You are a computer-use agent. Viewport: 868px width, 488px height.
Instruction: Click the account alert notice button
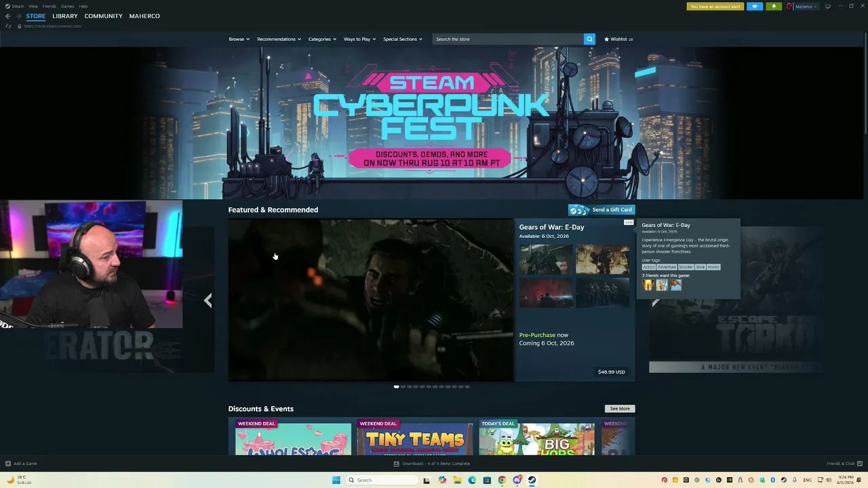pos(715,6)
